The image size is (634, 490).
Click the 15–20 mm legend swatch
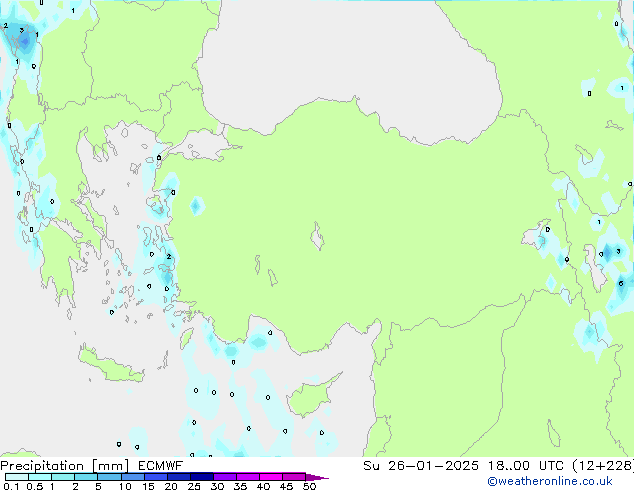(x=155, y=477)
